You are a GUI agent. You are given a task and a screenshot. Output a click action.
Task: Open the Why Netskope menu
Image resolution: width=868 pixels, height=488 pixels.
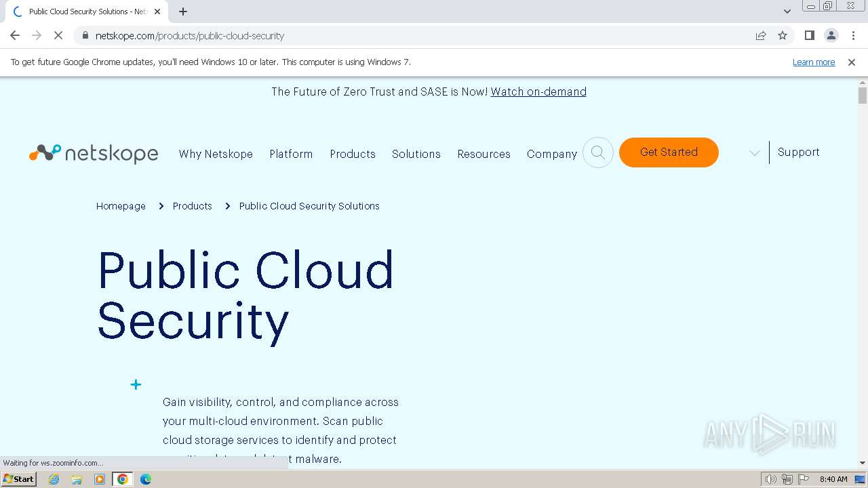216,154
